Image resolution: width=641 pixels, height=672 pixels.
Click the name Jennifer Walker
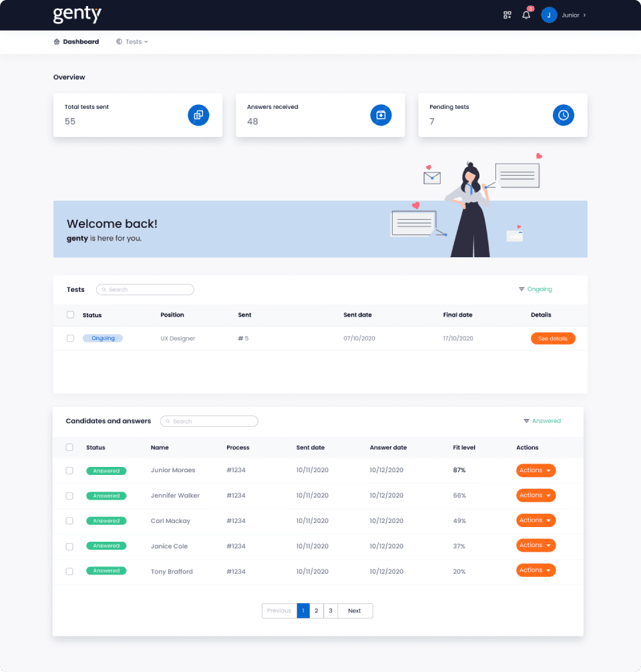[175, 496]
